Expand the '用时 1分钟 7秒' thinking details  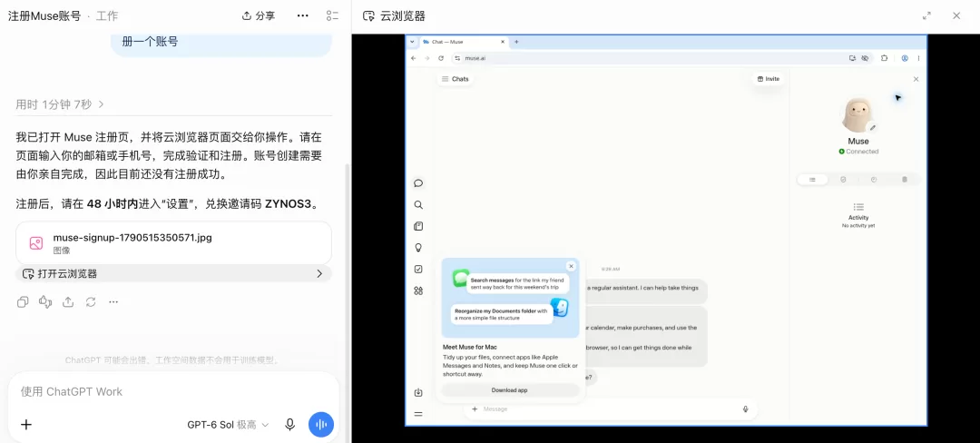(60, 104)
